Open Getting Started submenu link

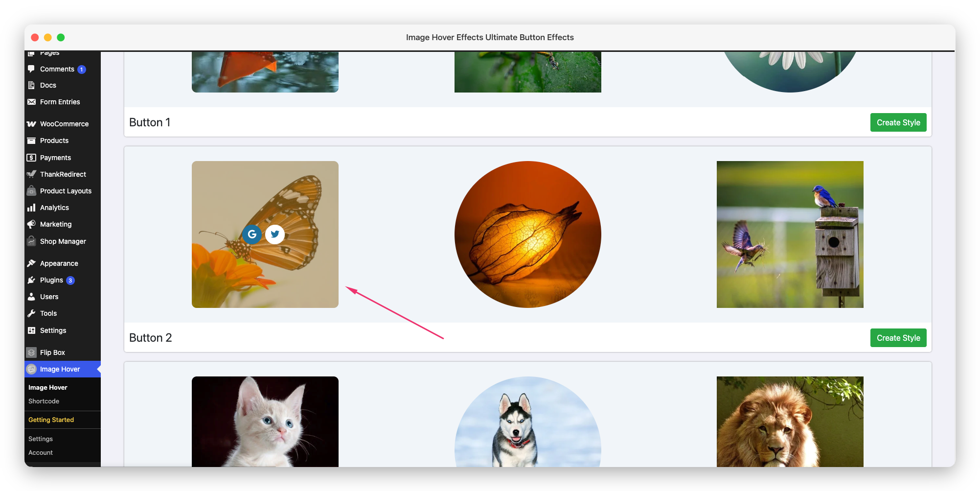click(51, 420)
